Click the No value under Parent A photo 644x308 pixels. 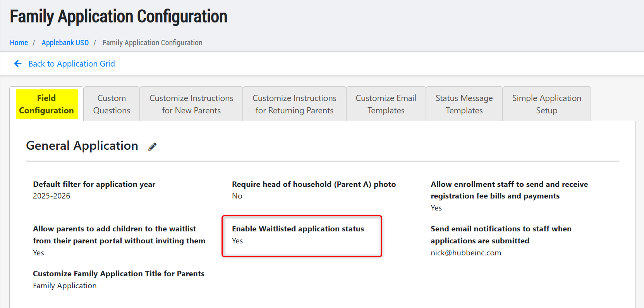tap(237, 196)
